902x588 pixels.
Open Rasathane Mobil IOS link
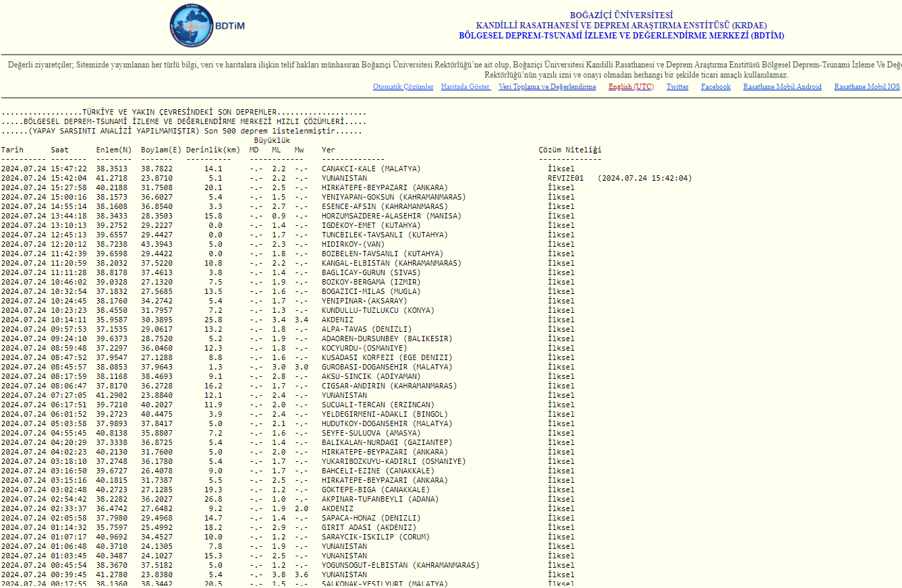coord(867,87)
